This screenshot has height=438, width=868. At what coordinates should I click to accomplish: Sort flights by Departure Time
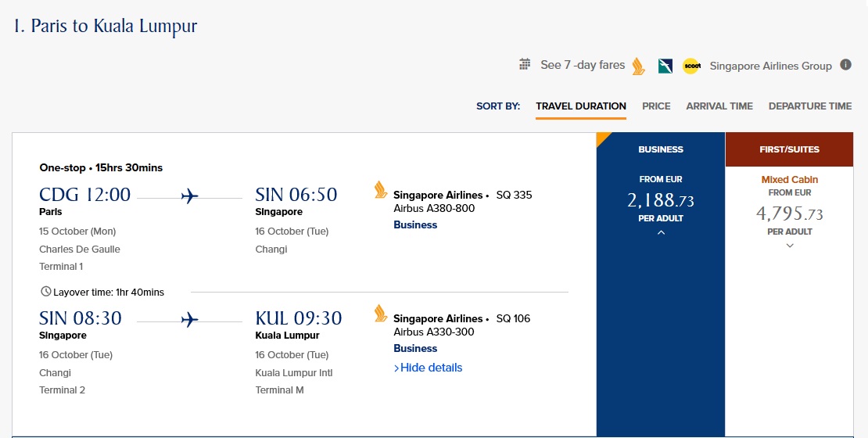click(809, 106)
